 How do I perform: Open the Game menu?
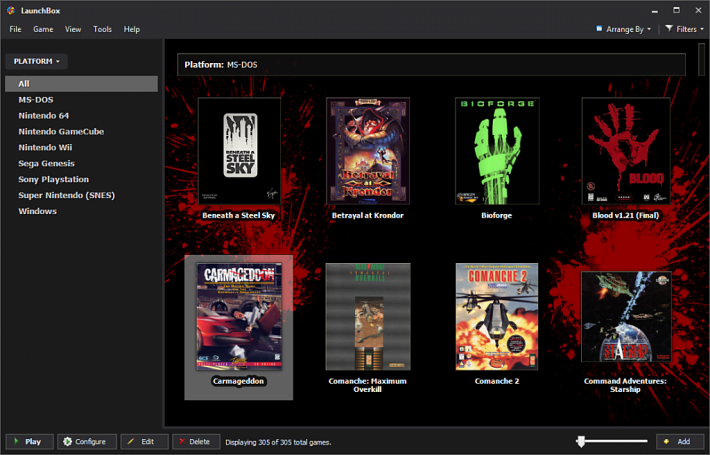coord(43,29)
